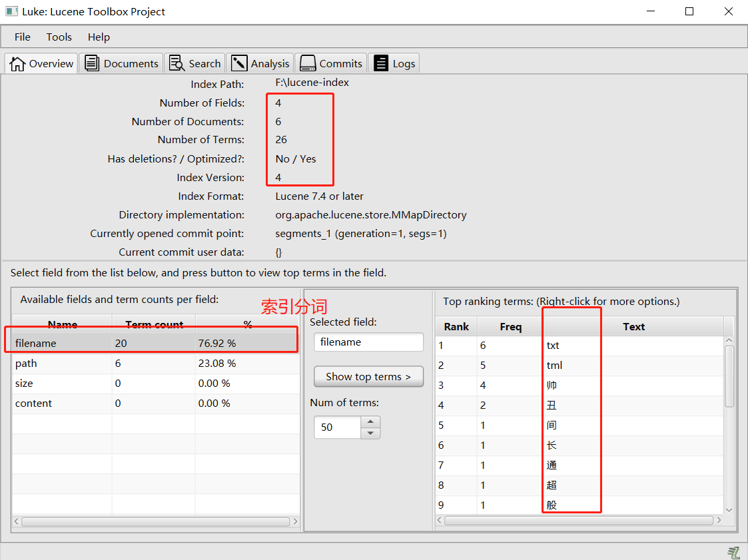Image resolution: width=748 pixels, height=560 pixels.
Task: Open the File menu
Action: (x=23, y=37)
